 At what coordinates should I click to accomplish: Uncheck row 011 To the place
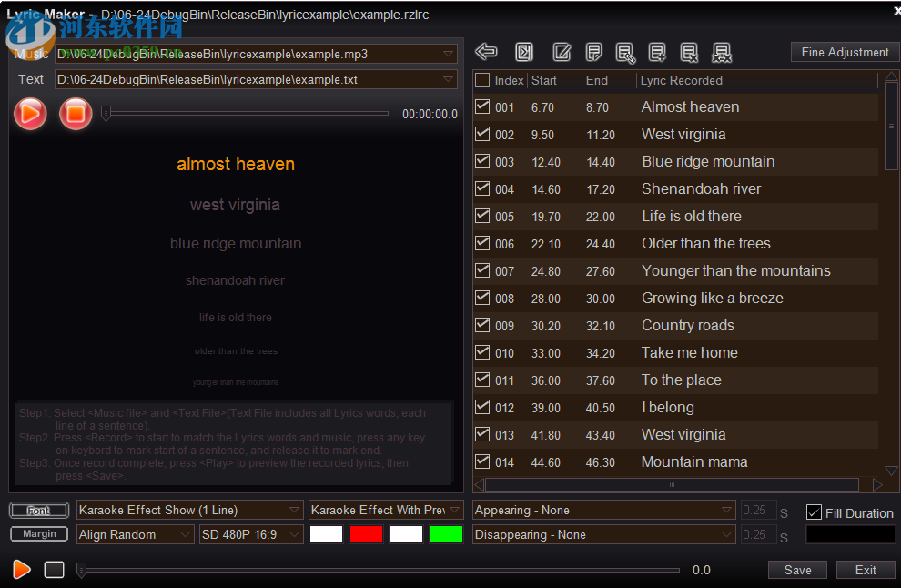tap(482, 380)
